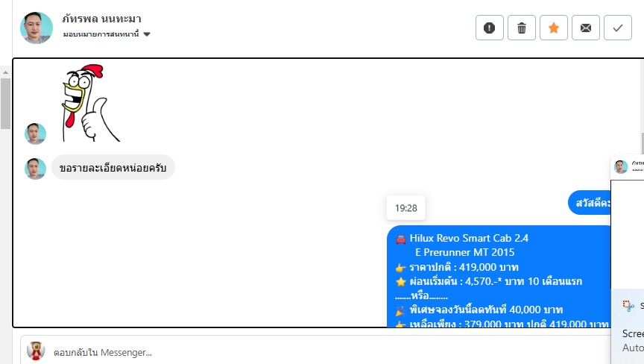Mark conversation done with checkmark icon

pyautogui.click(x=618, y=28)
